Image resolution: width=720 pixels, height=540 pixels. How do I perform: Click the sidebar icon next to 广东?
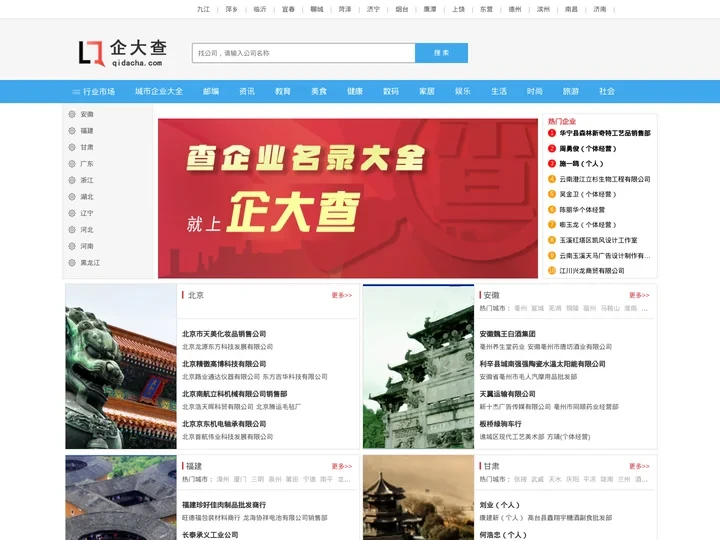72,164
